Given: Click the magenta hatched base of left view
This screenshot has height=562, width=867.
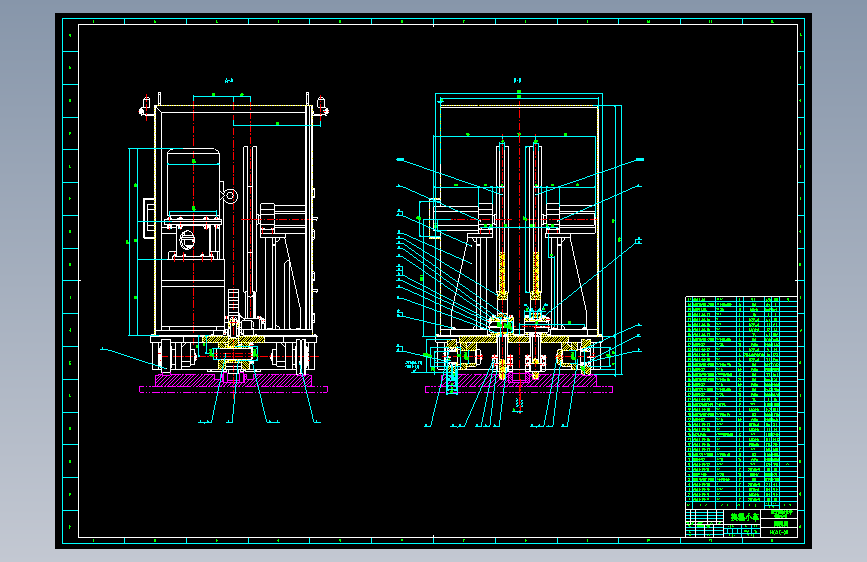Looking at the screenshot, I should point(233,380).
